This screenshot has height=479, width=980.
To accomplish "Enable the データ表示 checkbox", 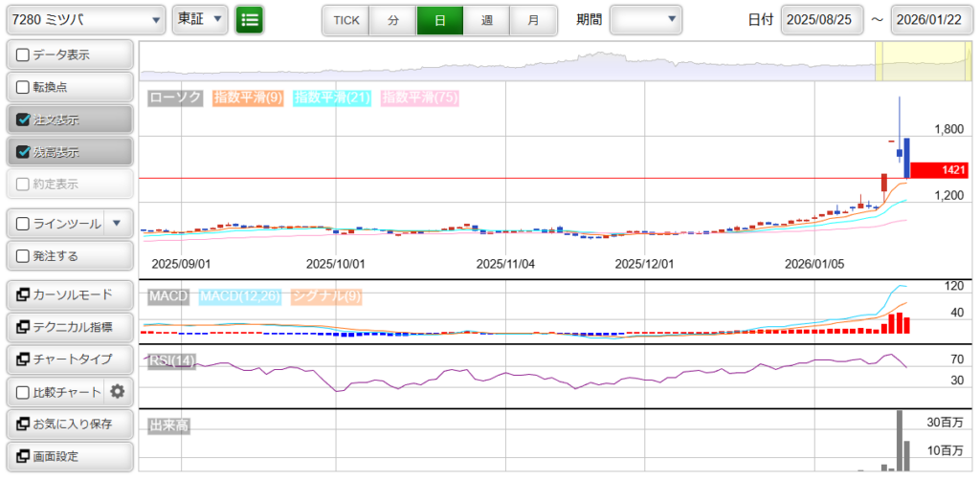I will pos(24,55).
